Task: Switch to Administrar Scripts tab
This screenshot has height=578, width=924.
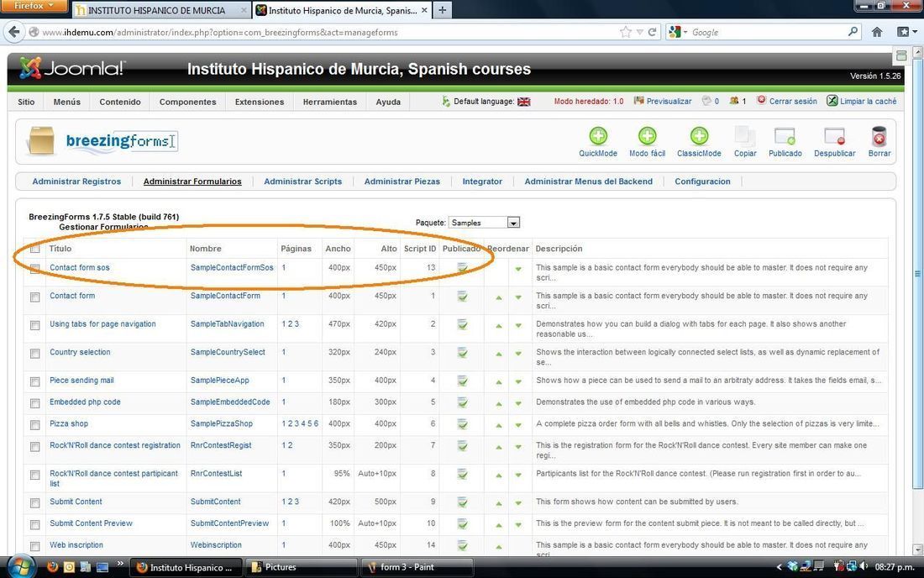Action: click(303, 181)
